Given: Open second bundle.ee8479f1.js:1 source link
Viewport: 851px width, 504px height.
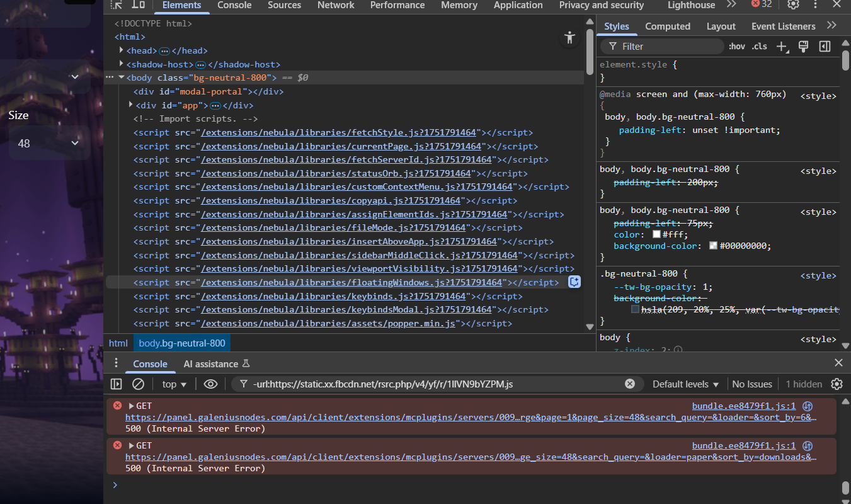Looking at the screenshot, I should tap(744, 446).
